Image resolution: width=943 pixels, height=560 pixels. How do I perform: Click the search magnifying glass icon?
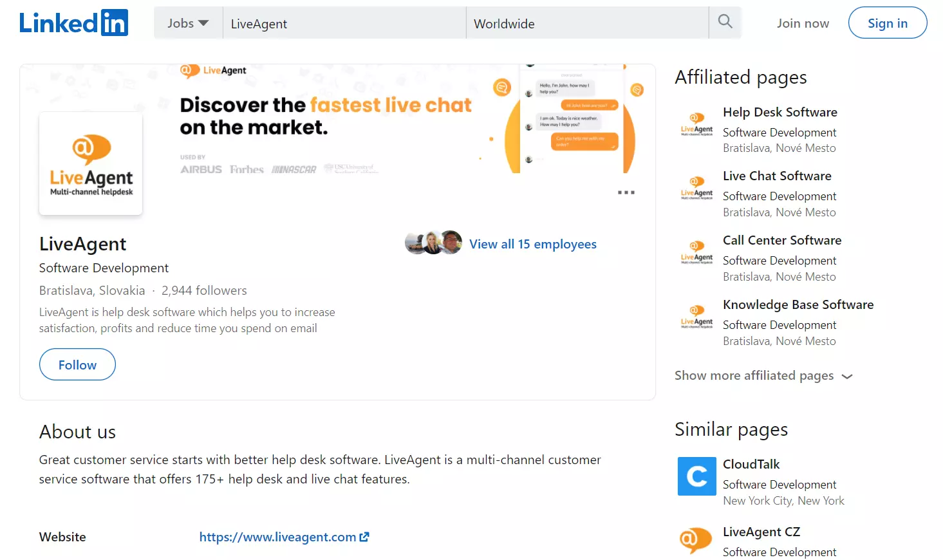724,21
